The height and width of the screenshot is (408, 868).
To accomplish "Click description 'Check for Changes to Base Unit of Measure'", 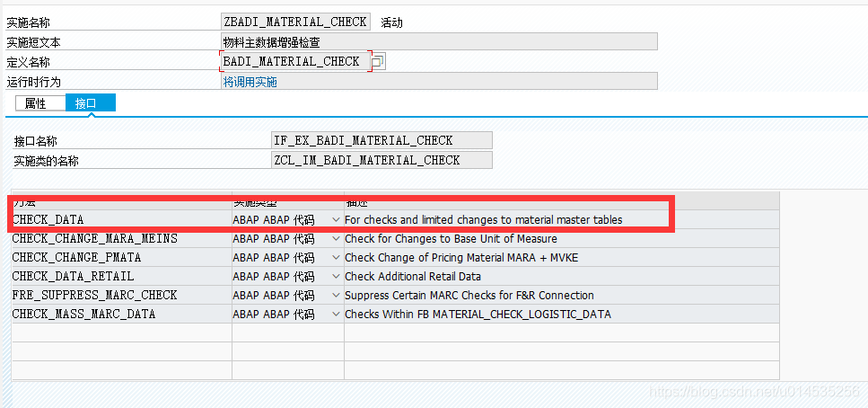I will (451, 239).
